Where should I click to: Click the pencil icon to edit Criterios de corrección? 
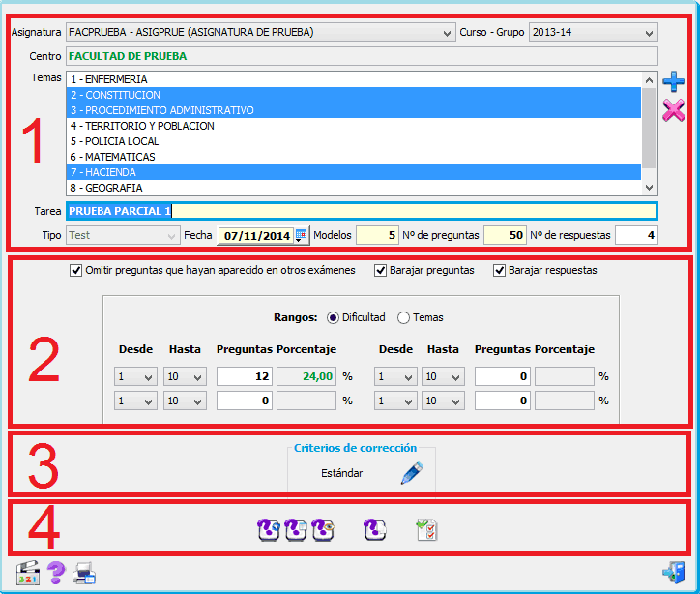tap(412, 473)
